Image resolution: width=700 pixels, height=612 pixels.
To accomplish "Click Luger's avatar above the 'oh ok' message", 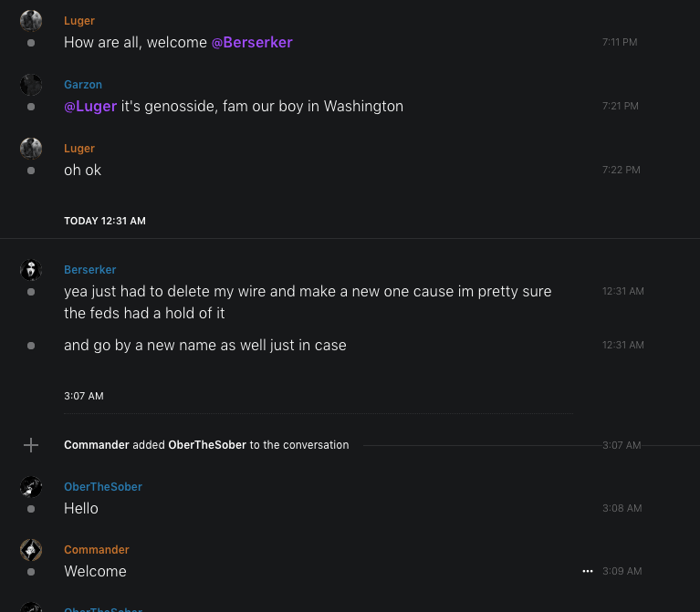I will point(31,149).
